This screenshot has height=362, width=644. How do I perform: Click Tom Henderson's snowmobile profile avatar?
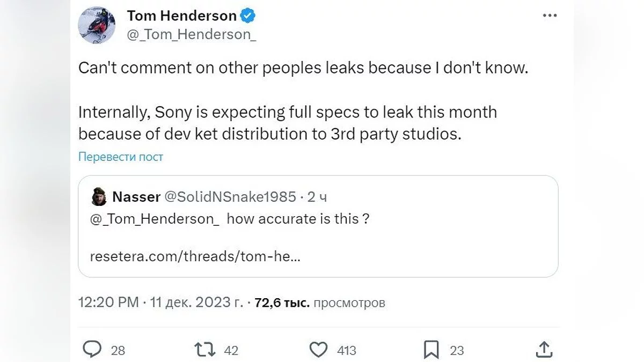(x=97, y=25)
